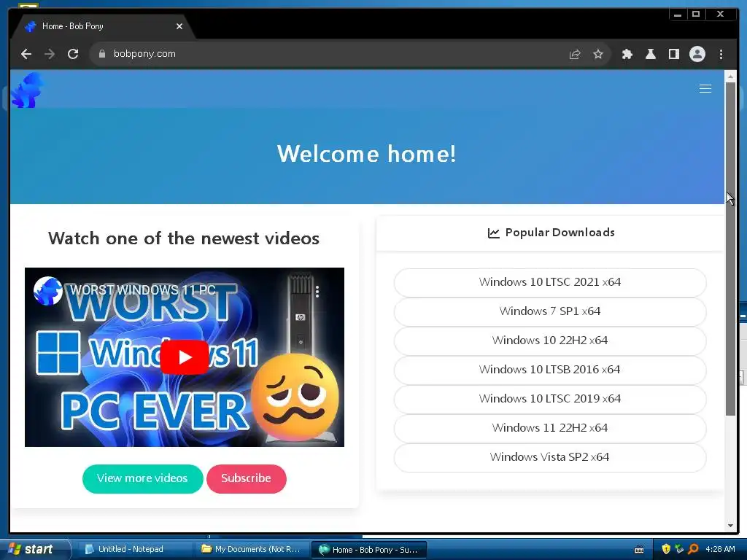Go back with the browser back arrow
This screenshot has height=560, width=747.
coord(26,54)
